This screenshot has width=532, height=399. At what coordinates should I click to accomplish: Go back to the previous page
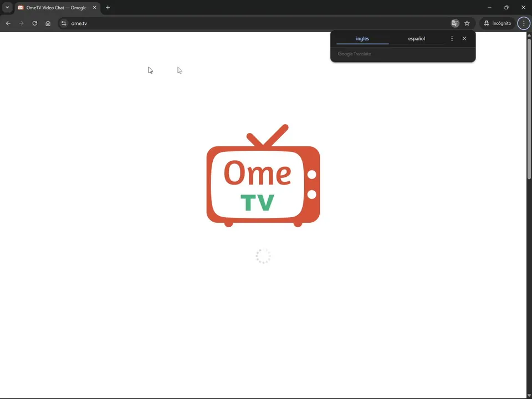8,23
